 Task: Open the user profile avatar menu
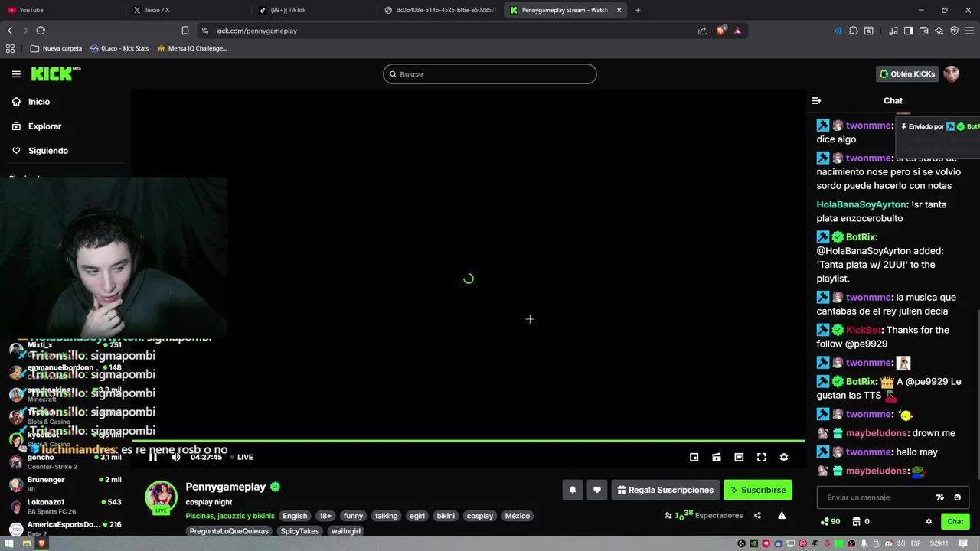[951, 74]
